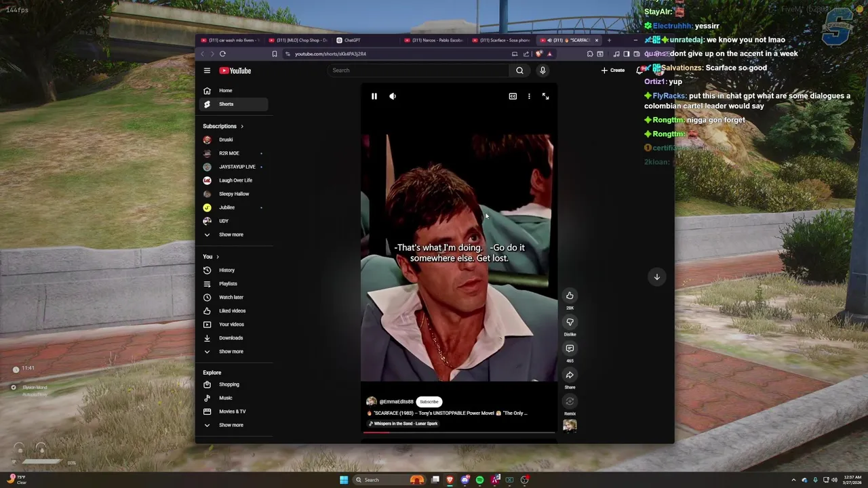Open the short's three-dot options menu

(x=529, y=96)
